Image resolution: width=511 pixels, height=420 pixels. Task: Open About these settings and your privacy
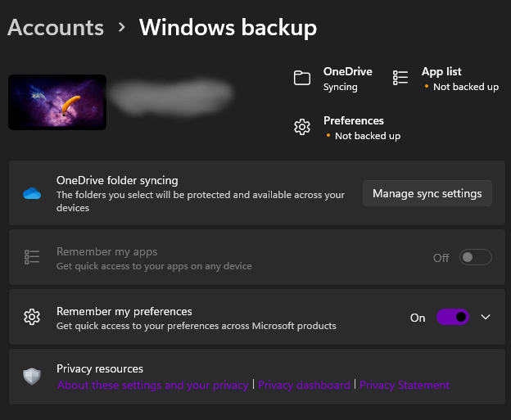pos(153,386)
